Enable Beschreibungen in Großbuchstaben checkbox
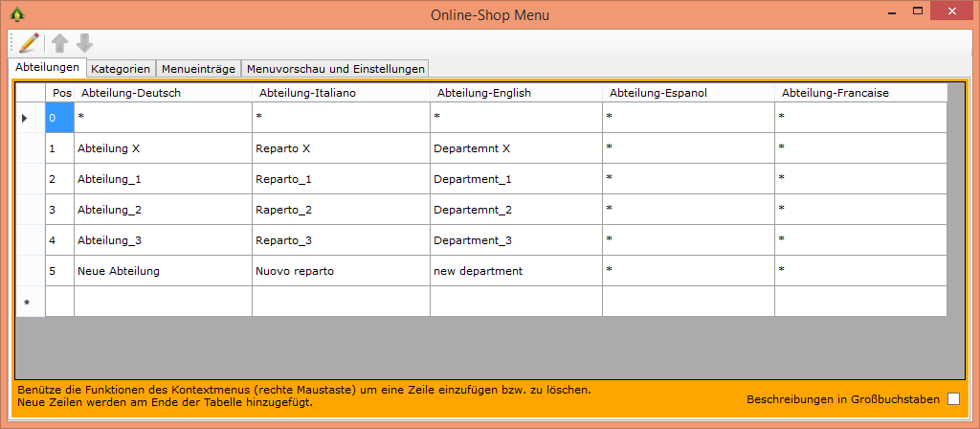 [x=953, y=398]
